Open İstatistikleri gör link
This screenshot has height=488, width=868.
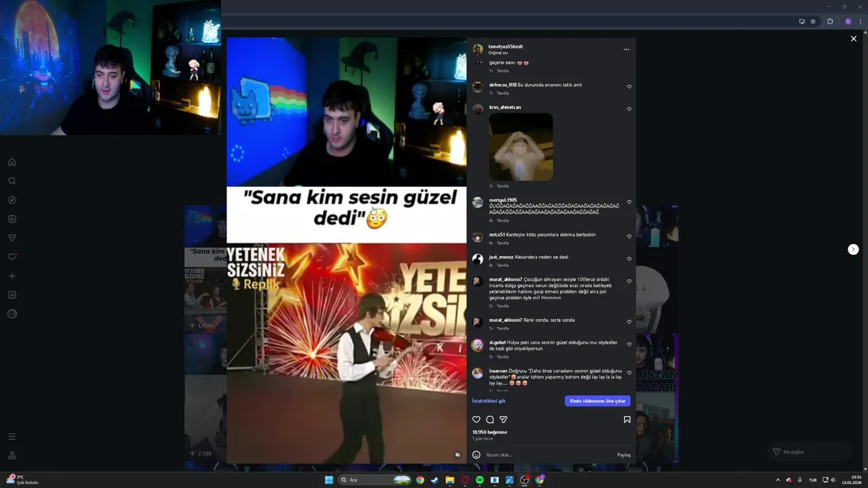tap(489, 401)
